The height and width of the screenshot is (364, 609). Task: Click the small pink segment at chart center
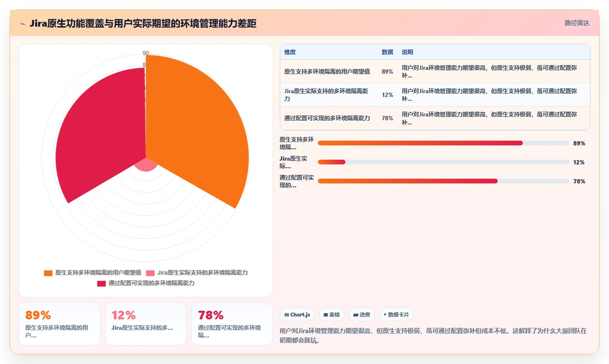pos(145,165)
